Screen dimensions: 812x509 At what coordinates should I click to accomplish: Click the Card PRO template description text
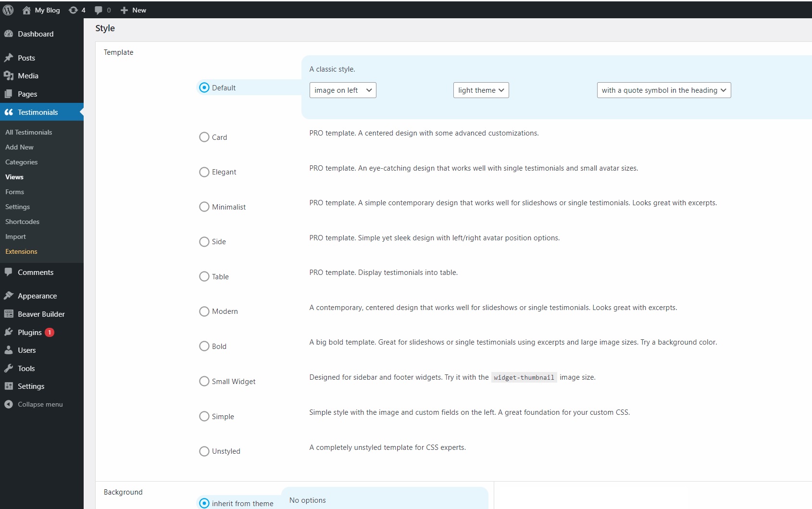424,133
